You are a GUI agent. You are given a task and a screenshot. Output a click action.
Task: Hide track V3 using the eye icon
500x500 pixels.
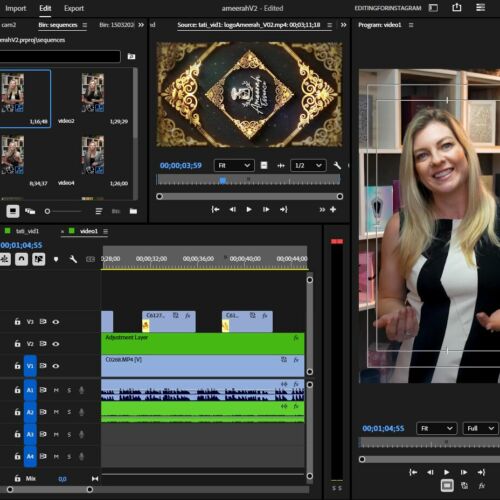pos(56,322)
